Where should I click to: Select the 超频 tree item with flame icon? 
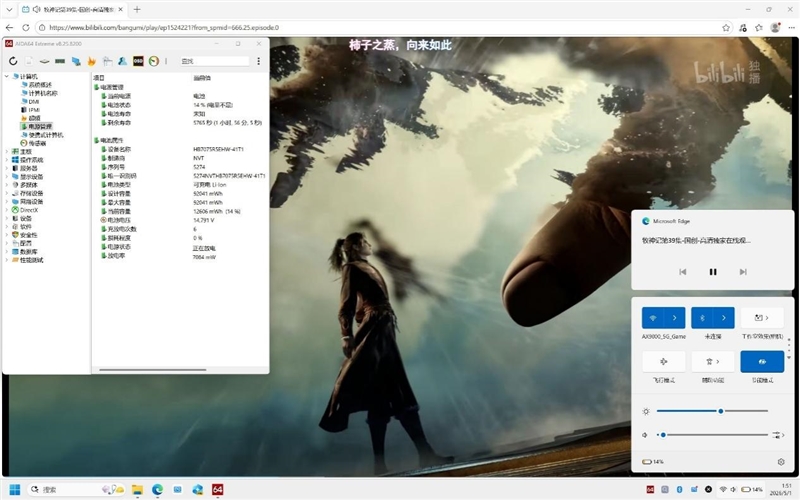(34, 118)
